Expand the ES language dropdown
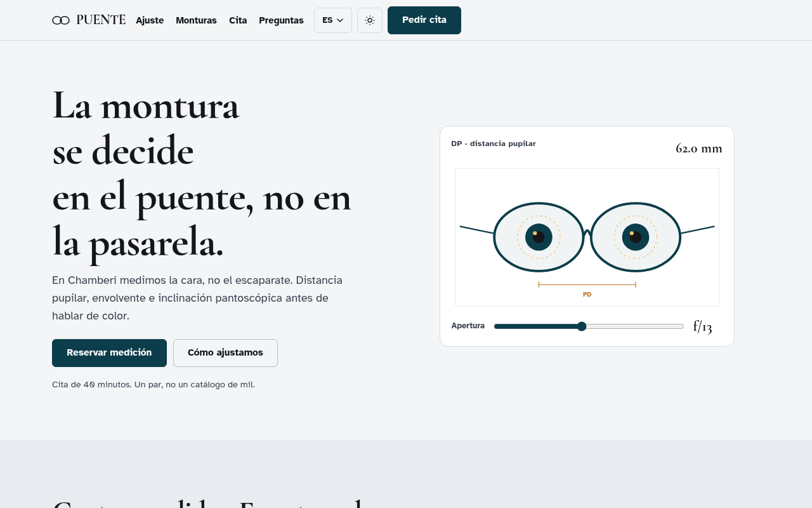Image resolution: width=812 pixels, height=508 pixels. tap(333, 20)
